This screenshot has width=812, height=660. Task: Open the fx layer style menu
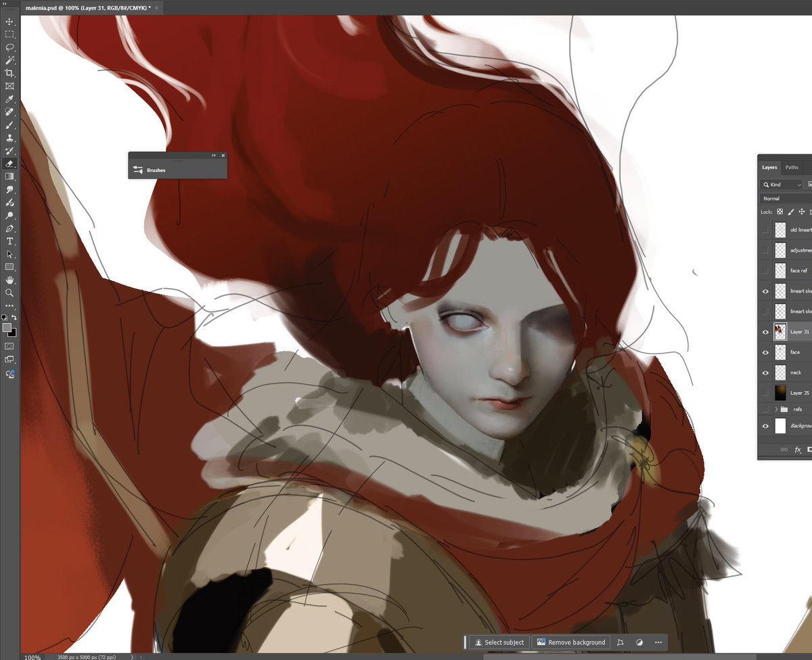(x=798, y=449)
